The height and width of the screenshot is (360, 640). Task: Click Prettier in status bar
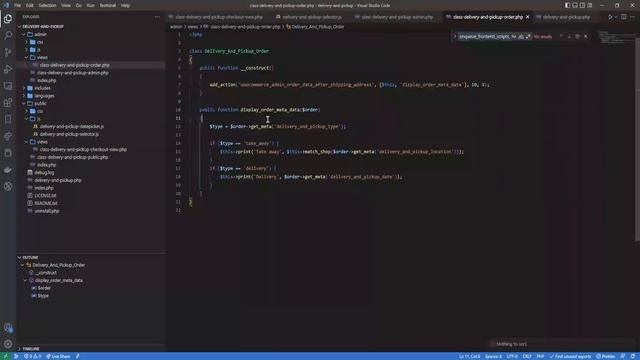click(606, 356)
